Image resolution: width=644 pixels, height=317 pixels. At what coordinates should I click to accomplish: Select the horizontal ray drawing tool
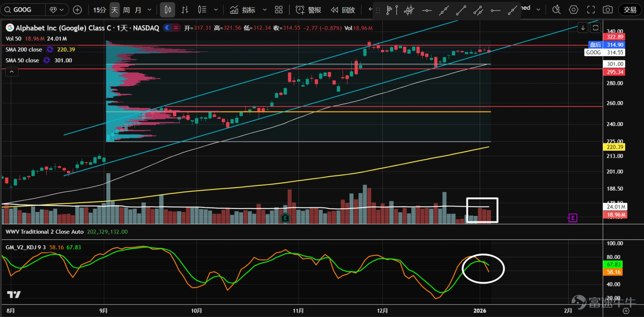click(495, 10)
